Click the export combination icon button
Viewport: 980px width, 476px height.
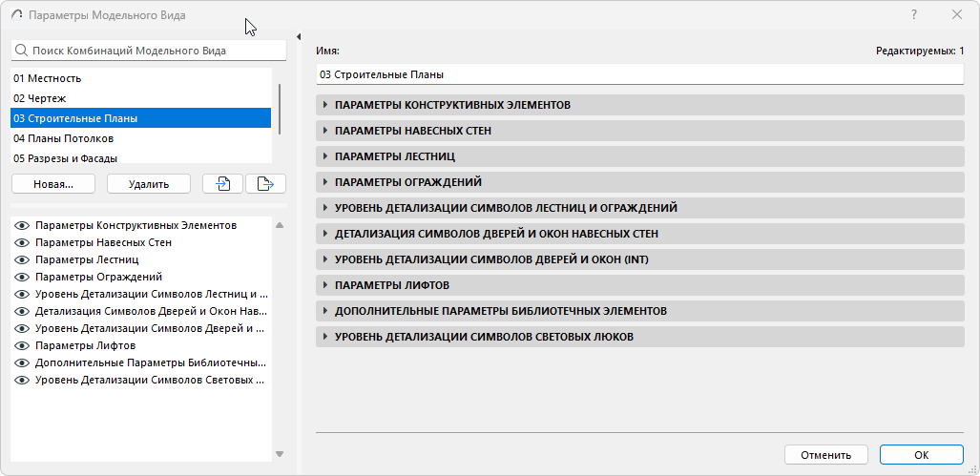coord(265,184)
